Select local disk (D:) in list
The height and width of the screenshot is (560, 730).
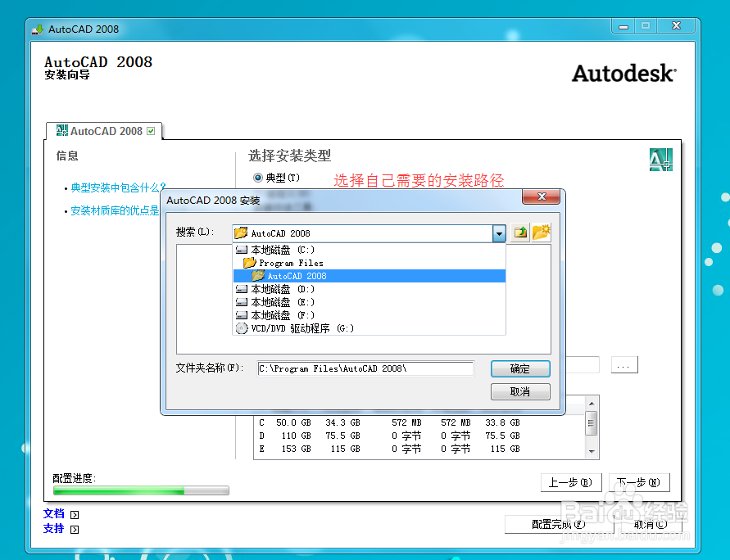tap(369, 289)
